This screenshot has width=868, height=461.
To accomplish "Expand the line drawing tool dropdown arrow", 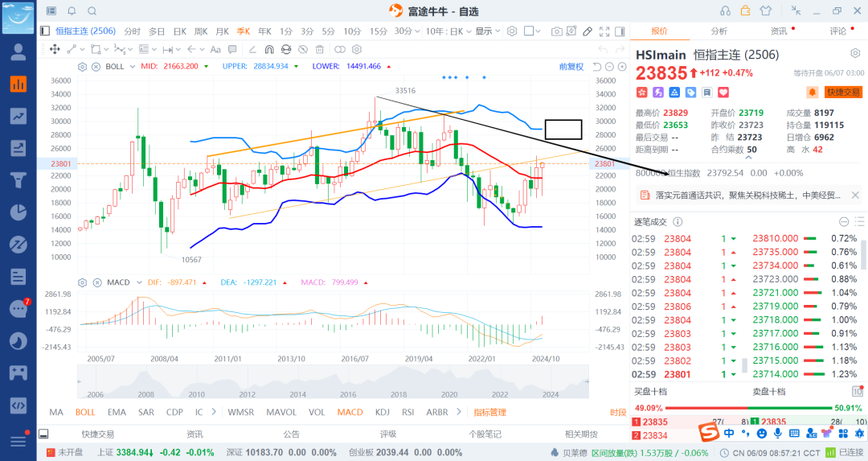I will pyautogui.click(x=81, y=49).
